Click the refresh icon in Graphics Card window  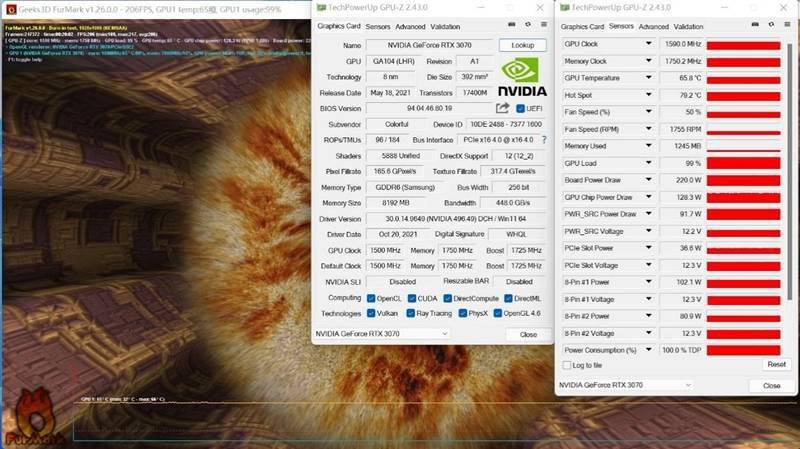click(528, 24)
